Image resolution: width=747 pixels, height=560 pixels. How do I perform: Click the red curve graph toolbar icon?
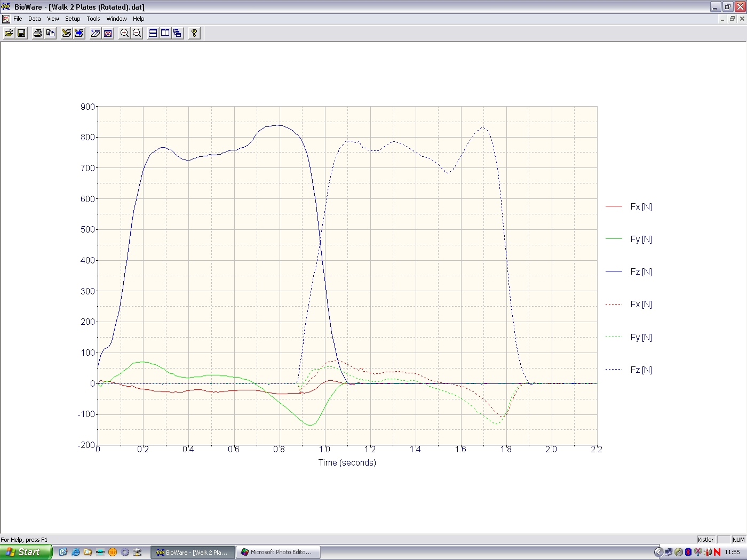[108, 33]
